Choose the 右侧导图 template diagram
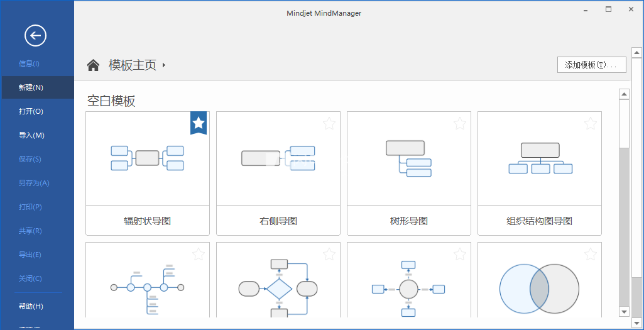Viewport: 644px width, 330px height. tap(278, 158)
